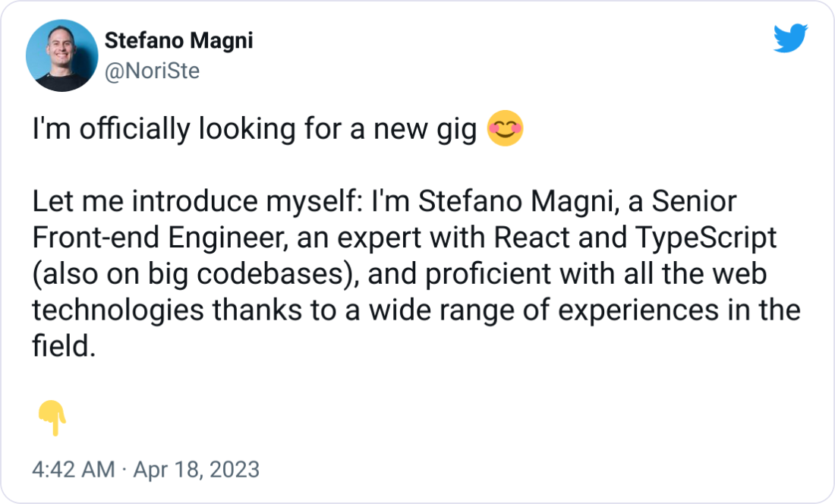Click the author name Stefano Magni
835x504 pixels.
click(x=178, y=41)
